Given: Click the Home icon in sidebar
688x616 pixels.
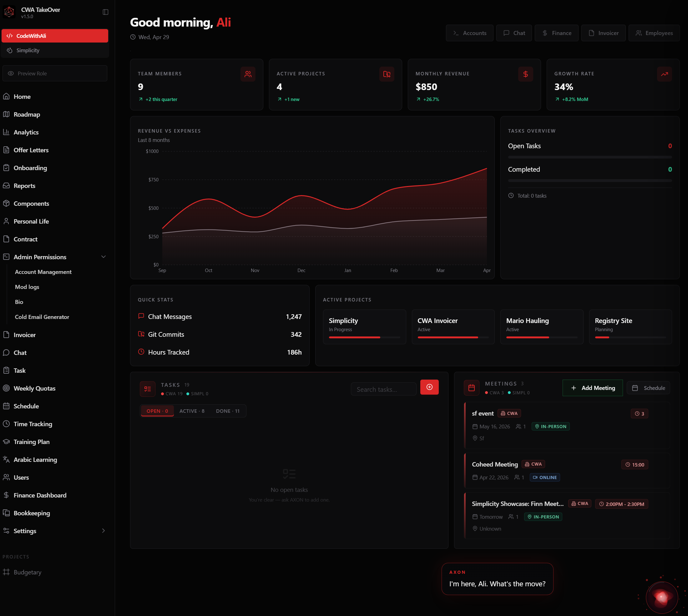Looking at the screenshot, I should coord(6,96).
